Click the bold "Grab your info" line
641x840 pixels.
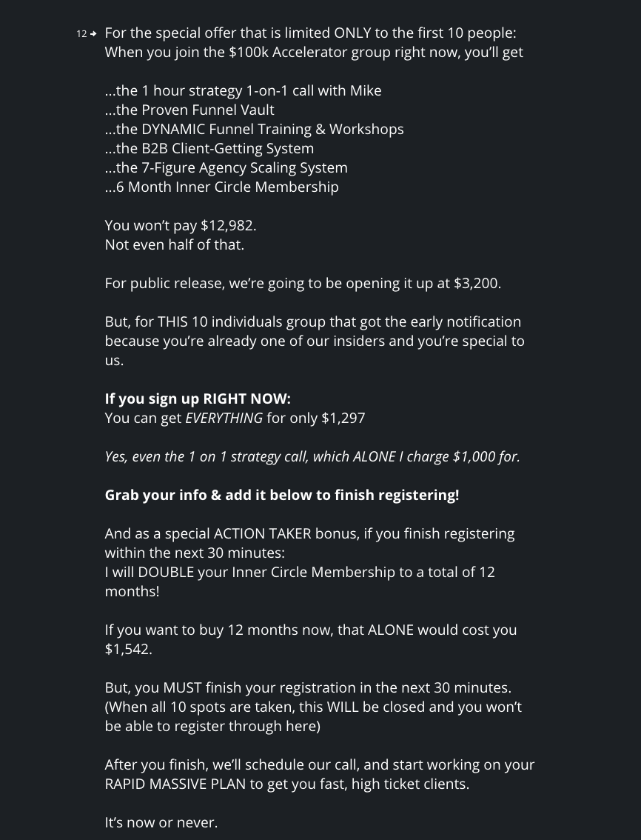click(282, 496)
